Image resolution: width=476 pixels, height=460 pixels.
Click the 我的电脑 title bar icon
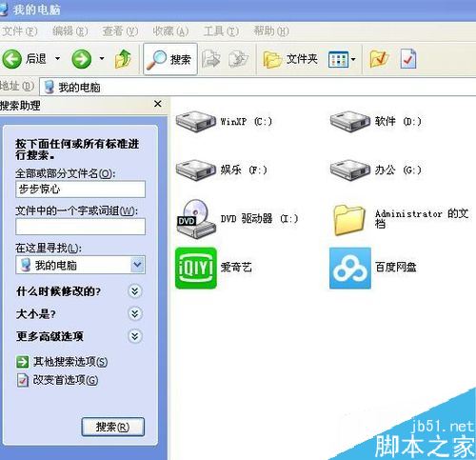pos(3,10)
